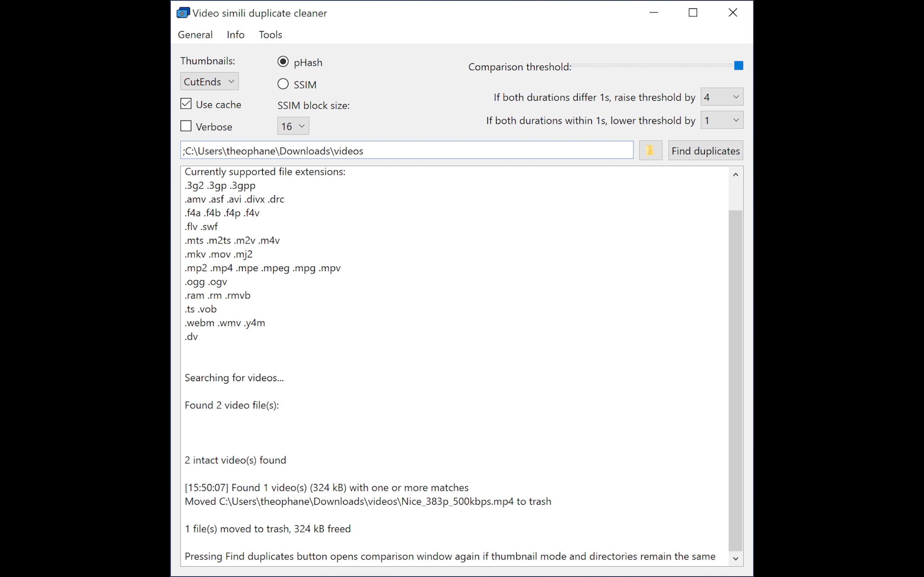Open the SSIM block size dropdown showing 16
Viewport: 924px width, 577px height.
pos(293,126)
